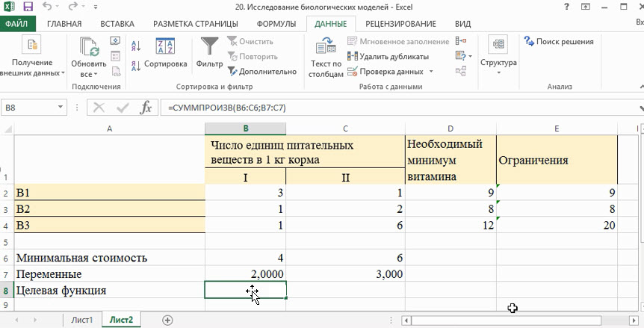Click Удалить дубликаты button
644x328 pixels.
(x=388, y=57)
